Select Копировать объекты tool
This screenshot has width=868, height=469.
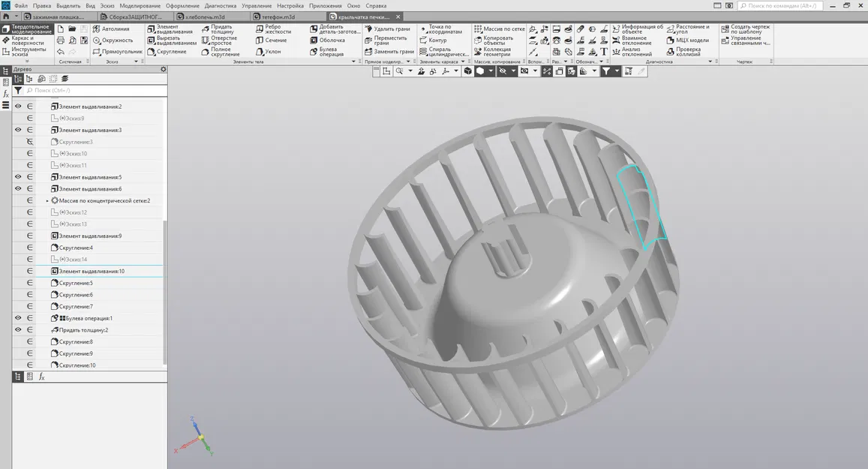click(493, 41)
